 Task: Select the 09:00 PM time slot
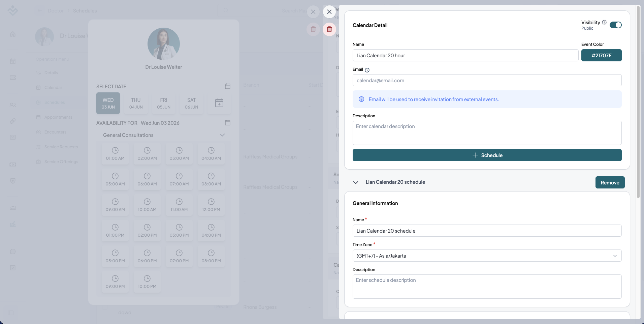115,282
